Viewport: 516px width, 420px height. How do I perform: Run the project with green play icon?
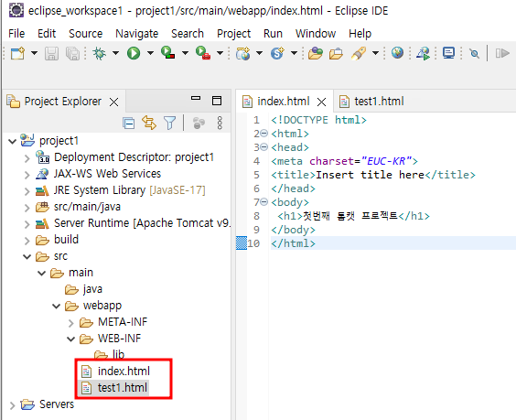click(x=134, y=53)
